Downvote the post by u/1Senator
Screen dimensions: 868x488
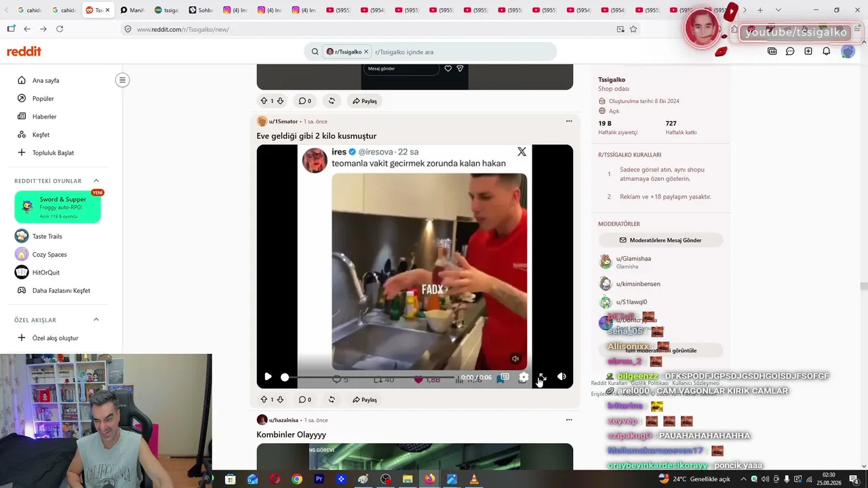[x=280, y=400]
